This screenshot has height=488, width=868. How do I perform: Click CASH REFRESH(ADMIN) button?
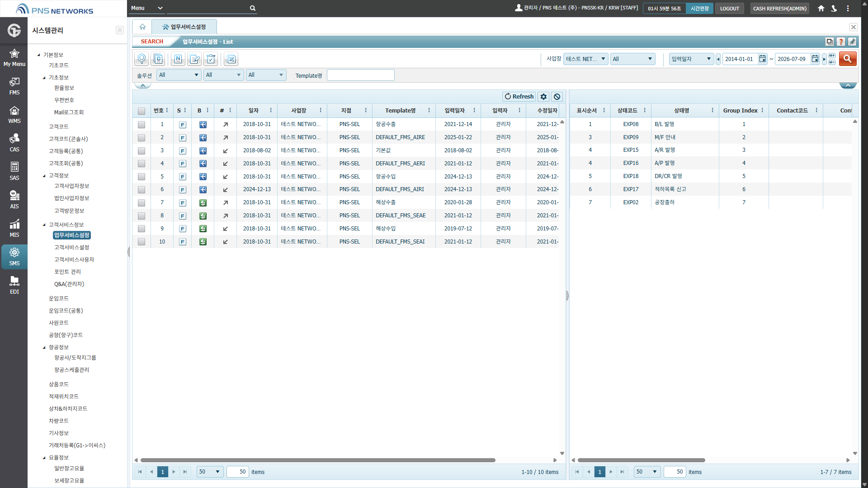[x=779, y=8]
